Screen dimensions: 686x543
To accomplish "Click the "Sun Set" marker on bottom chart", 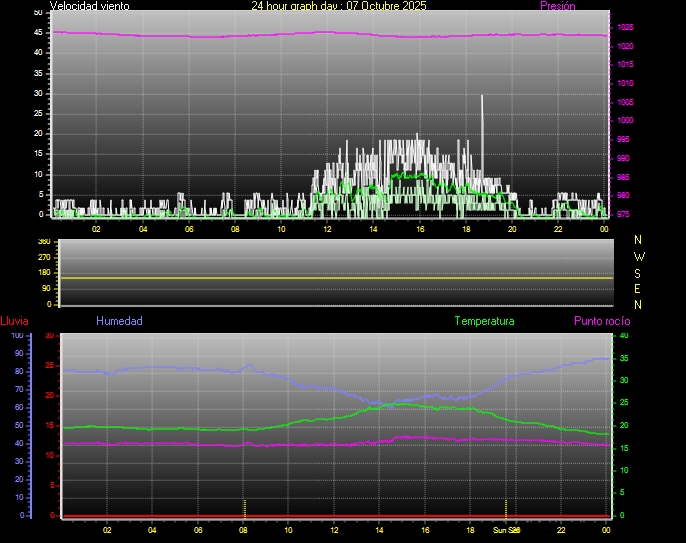I will click(x=506, y=530).
